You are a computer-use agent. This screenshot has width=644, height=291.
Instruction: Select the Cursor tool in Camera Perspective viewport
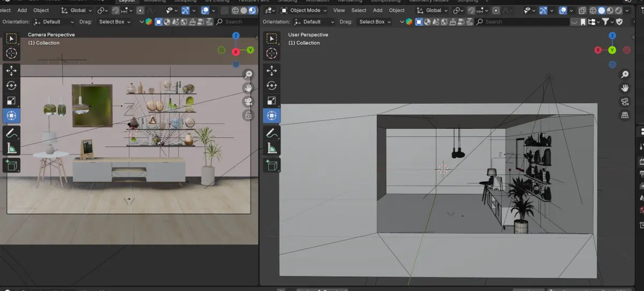coord(11,53)
